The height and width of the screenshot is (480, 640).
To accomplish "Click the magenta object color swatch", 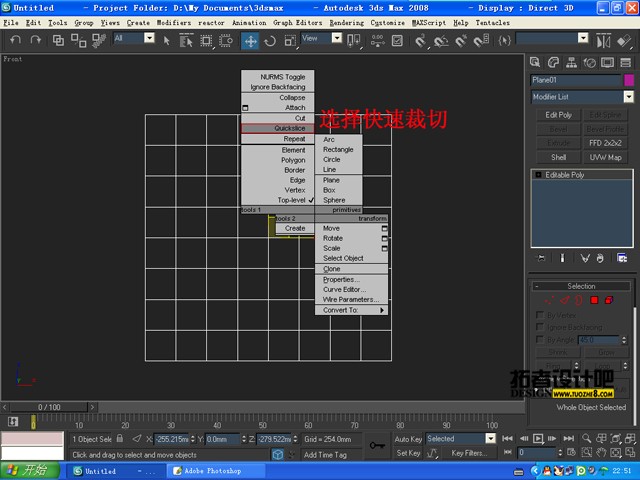I will (629, 80).
